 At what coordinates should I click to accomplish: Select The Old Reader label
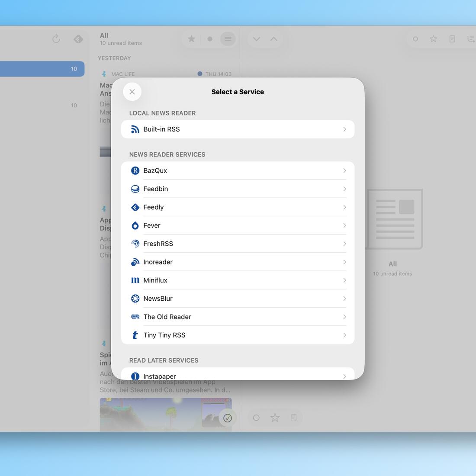(167, 317)
